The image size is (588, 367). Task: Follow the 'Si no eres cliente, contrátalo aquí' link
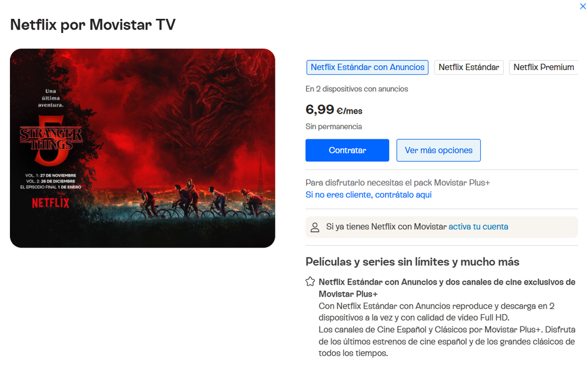tap(368, 195)
